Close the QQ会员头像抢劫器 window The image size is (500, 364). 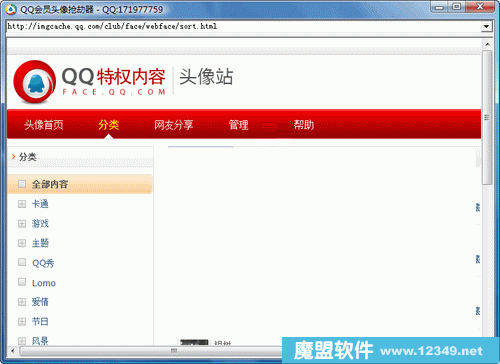coord(480,7)
